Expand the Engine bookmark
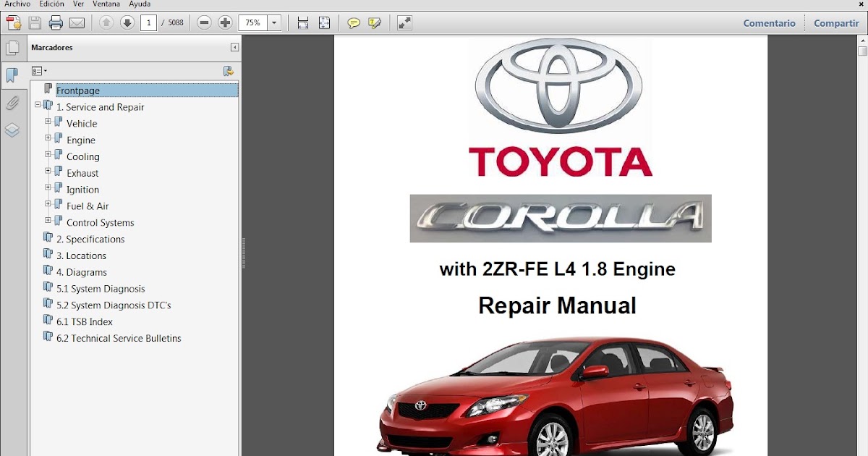The image size is (868, 456). [48, 140]
